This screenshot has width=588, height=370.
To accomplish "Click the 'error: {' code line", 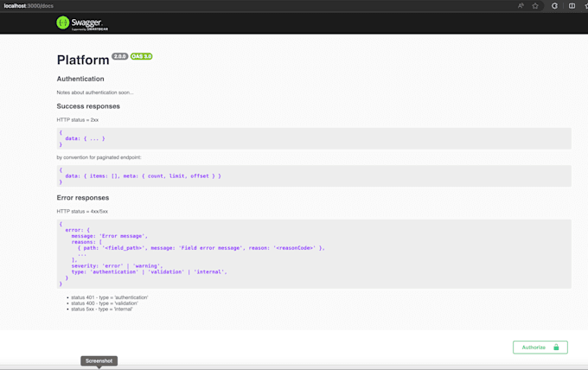I will point(77,230).
